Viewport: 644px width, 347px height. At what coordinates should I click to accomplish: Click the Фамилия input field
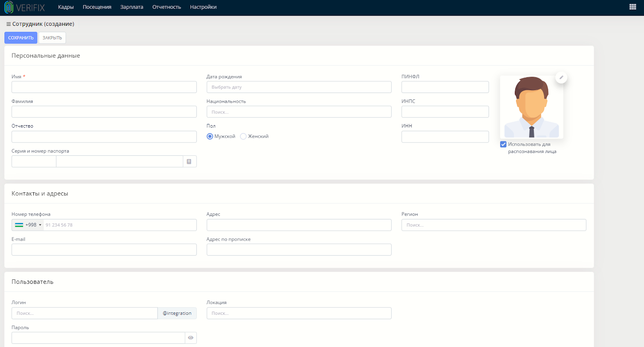coord(104,112)
